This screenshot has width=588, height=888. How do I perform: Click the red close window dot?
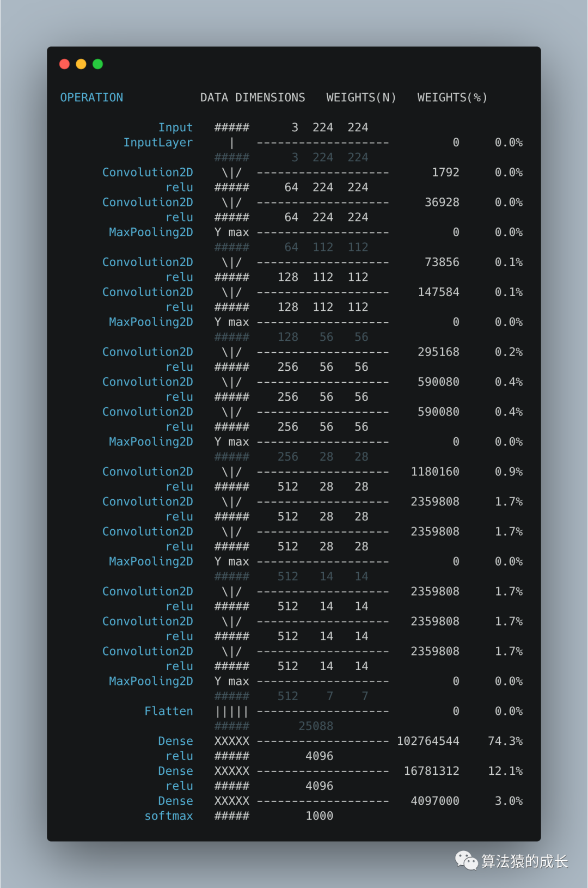[x=64, y=64]
